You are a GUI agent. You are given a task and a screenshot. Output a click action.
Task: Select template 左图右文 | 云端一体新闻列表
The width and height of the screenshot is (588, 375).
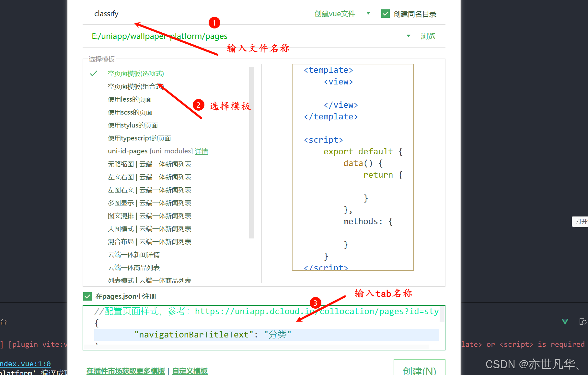point(149,190)
